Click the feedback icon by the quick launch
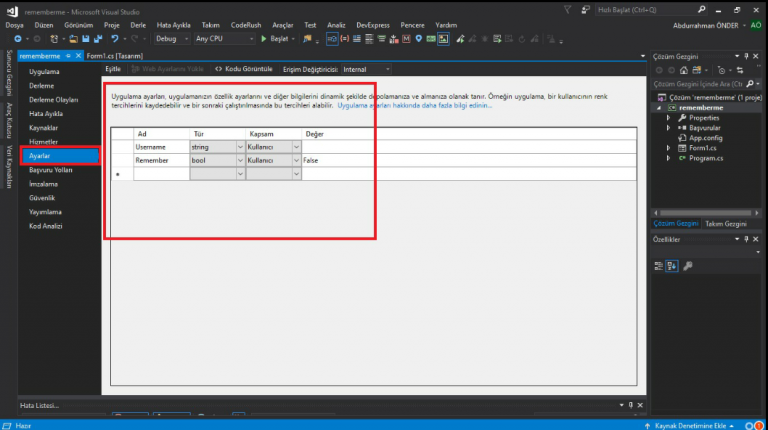The width and height of the screenshot is (768, 430). click(585, 10)
